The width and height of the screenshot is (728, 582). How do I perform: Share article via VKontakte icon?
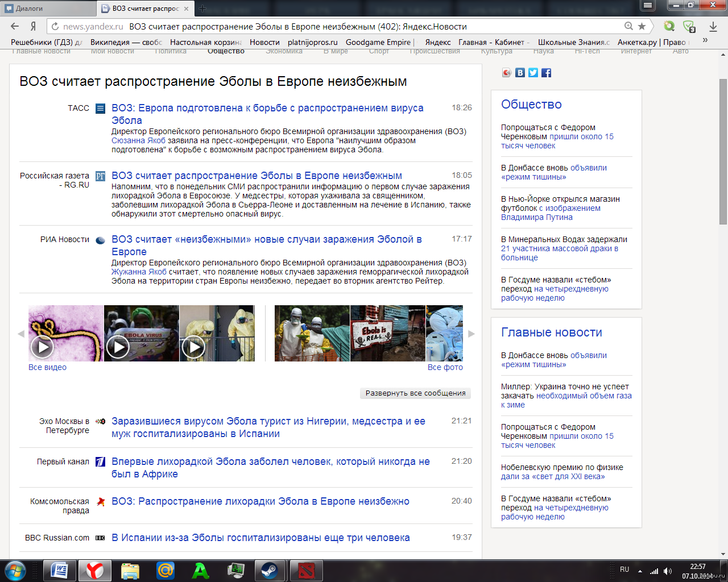pyautogui.click(x=520, y=73)
